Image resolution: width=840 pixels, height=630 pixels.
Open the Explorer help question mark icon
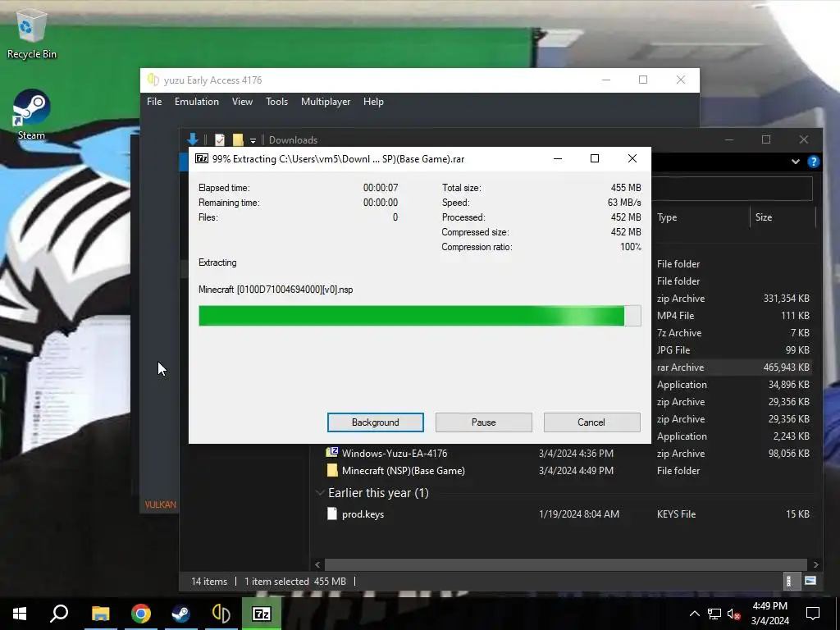click(813, 162)
